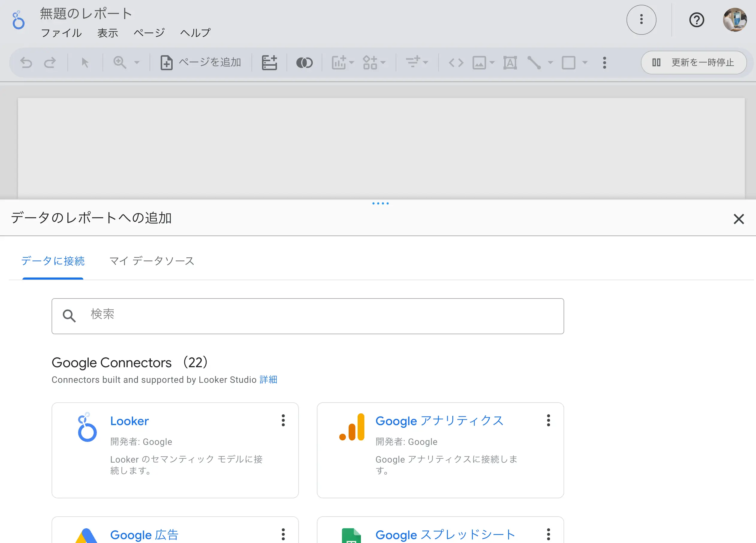The width and height of the screenshot is (756, 543).
Task: Open the 表示 menu
Action: [108, 33]
